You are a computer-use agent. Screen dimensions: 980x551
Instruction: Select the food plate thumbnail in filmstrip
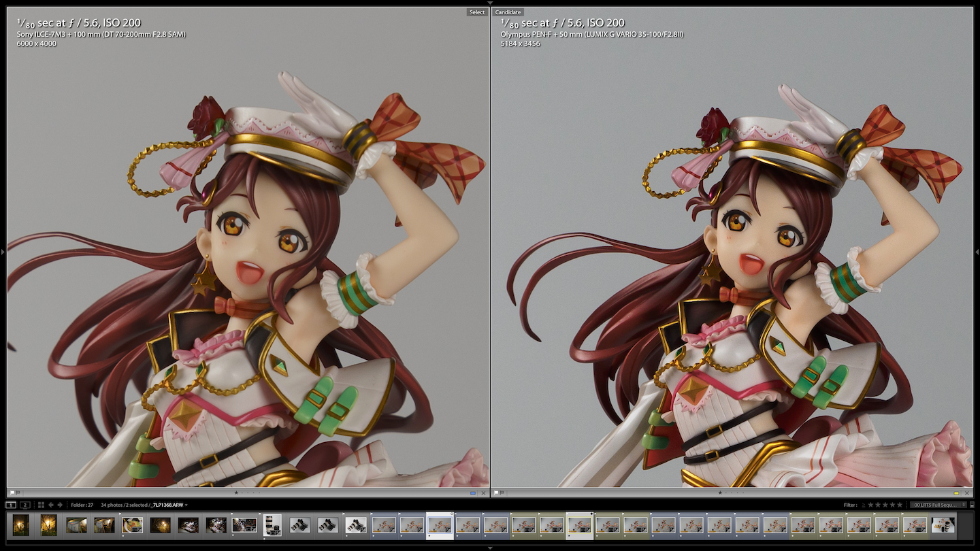(132, 524)
